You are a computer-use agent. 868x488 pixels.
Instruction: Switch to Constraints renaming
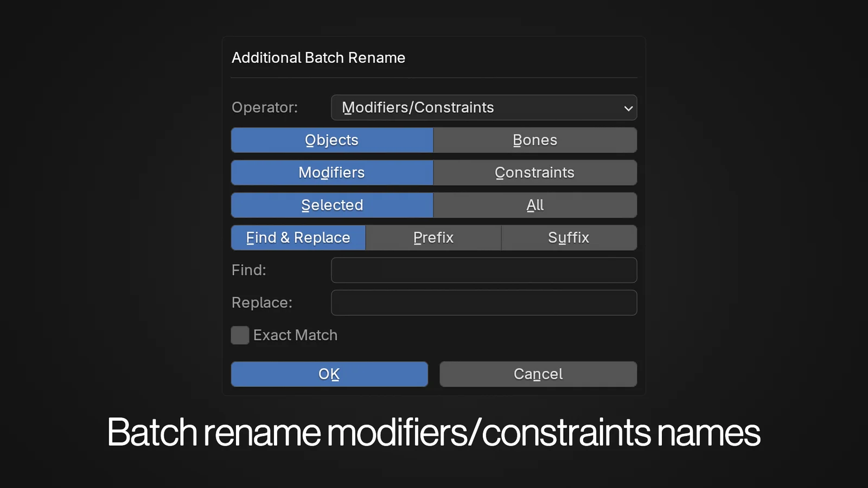(535, 172)
